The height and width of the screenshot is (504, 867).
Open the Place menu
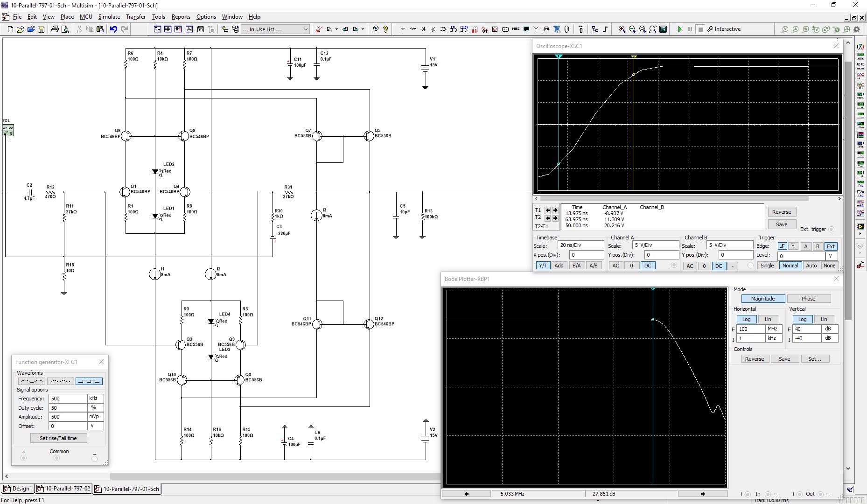[x=67, y=17]
